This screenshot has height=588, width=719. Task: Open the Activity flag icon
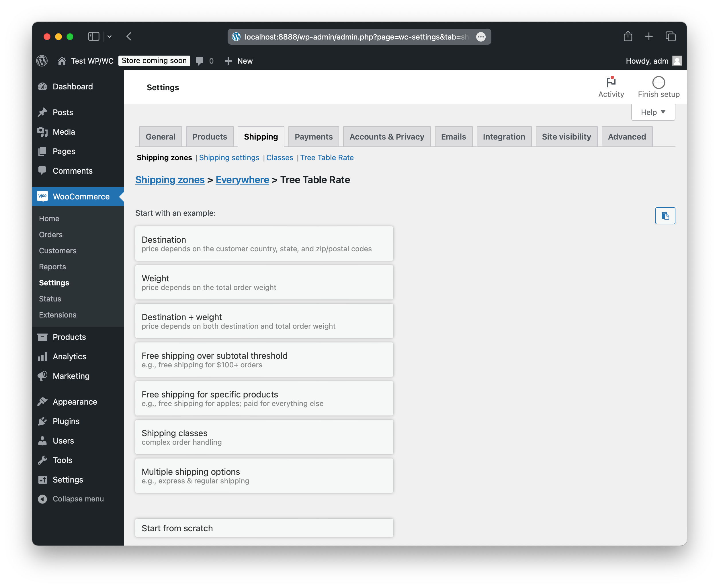pyautogui.click(x=611, y=82)
